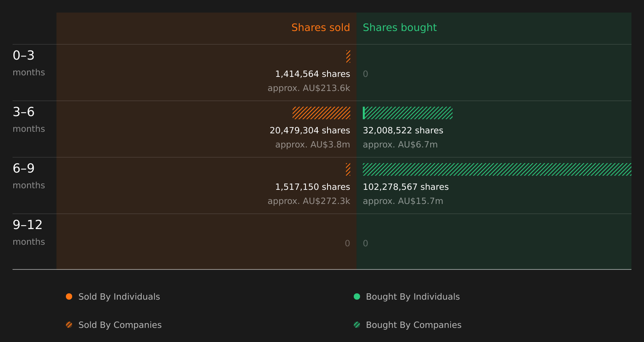Click the Bought By Individuals green legend dot
The image size is (644, 342).
click(357, 297)
